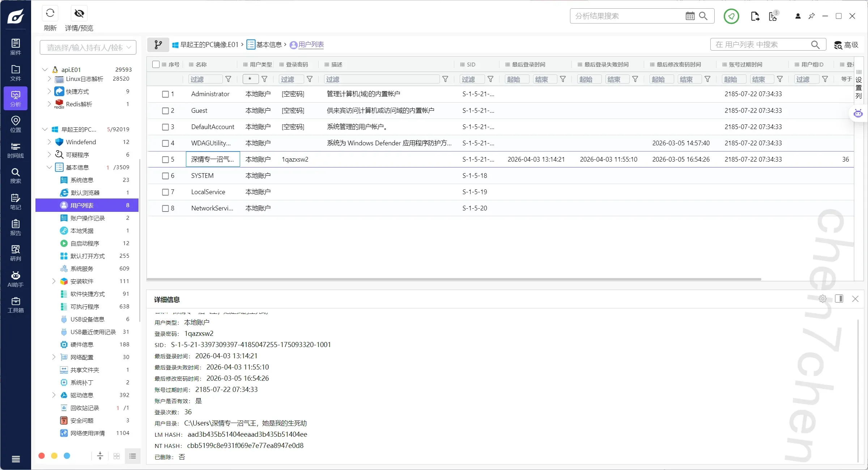Click the Refresh (刷新) toolbar icon
The height and width of the screenshot is (470, 868).
(50, 13)
